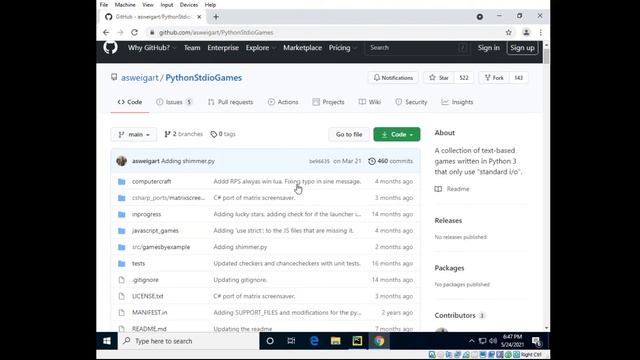Screen dimensions: 640x360
Task: Launch Edge from the taskbar
Action: pyautogui.click(x=314, y=341)
